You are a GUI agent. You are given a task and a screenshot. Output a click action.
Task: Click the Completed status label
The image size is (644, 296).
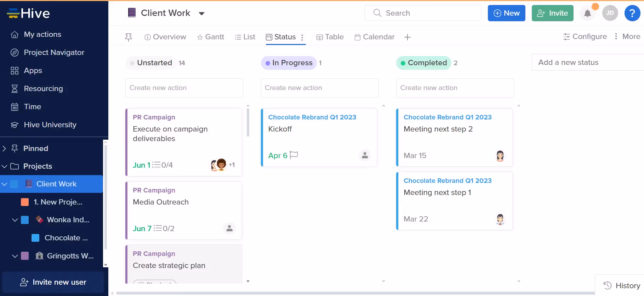click(x=423, y=63)
